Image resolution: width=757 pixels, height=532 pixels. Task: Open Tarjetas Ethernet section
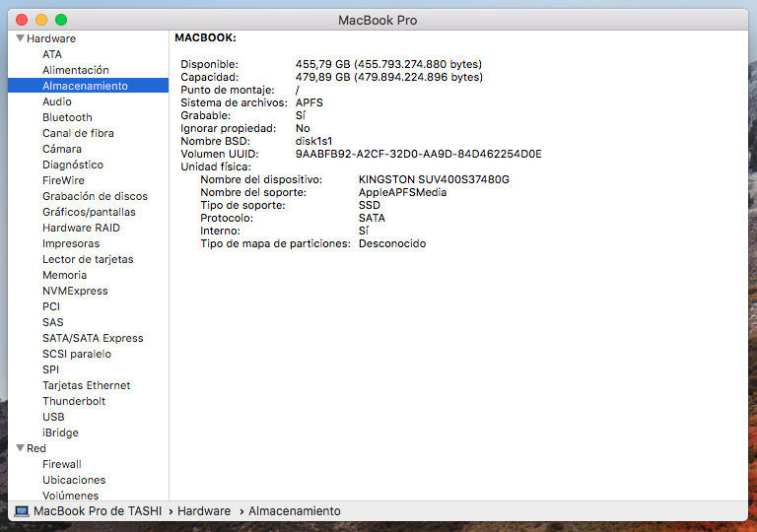point(87,385)
